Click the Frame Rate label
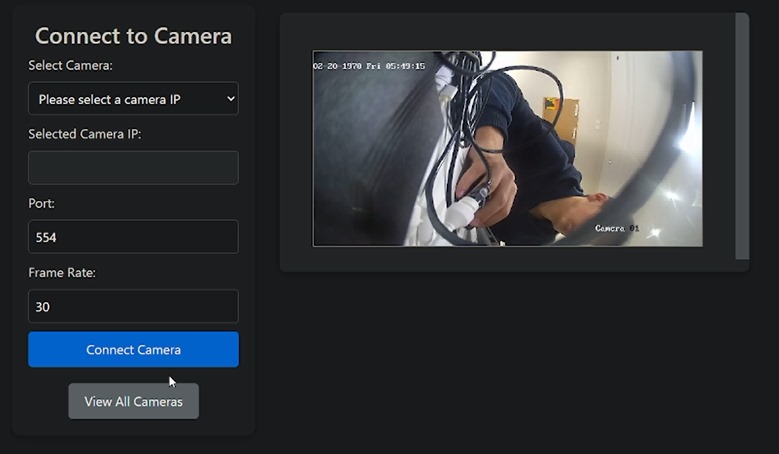 [x=62, y=272]
